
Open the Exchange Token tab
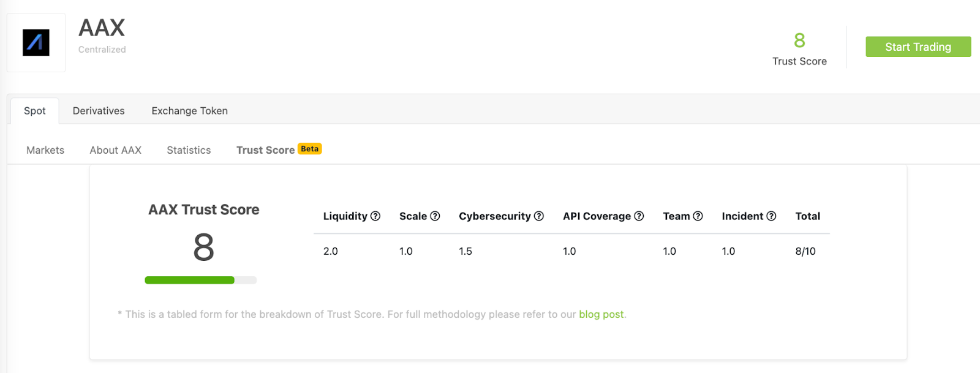190,111
